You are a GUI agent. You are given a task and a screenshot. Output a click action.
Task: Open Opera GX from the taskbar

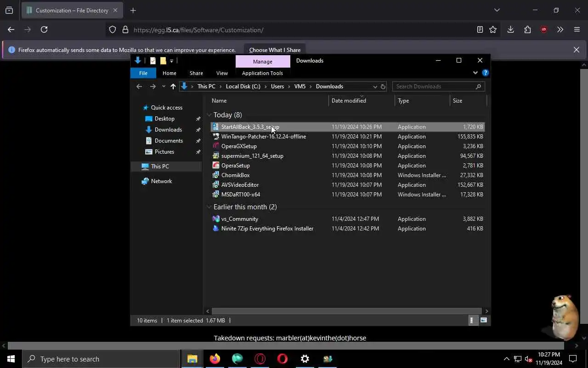(x=260, y=359)
